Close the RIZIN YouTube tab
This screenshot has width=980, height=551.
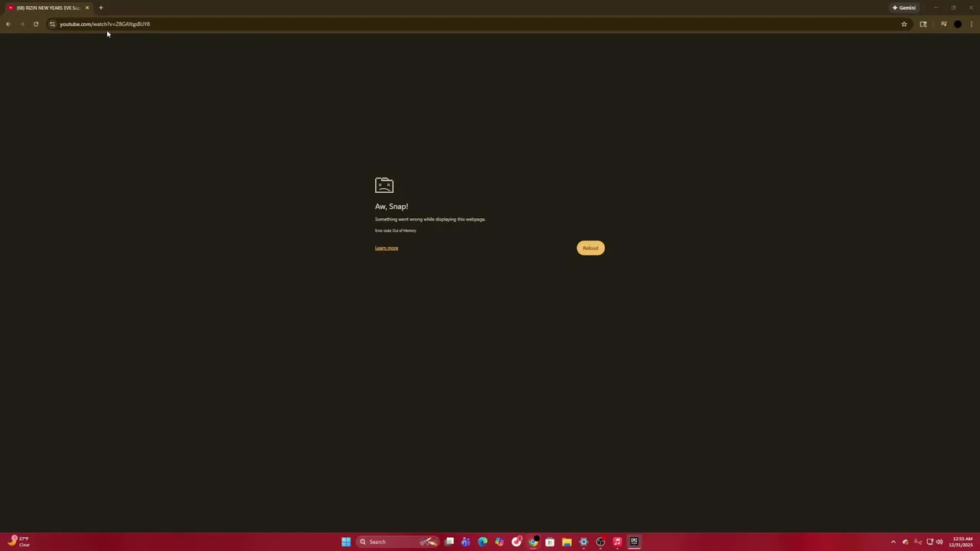tap(87, 8)
